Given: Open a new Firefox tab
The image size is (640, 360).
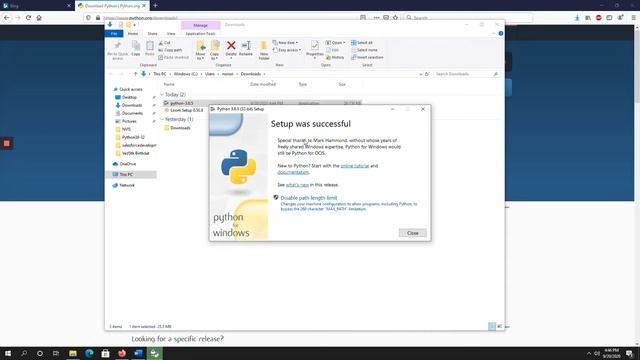Looking at the screenshot, I should [156, 6].
